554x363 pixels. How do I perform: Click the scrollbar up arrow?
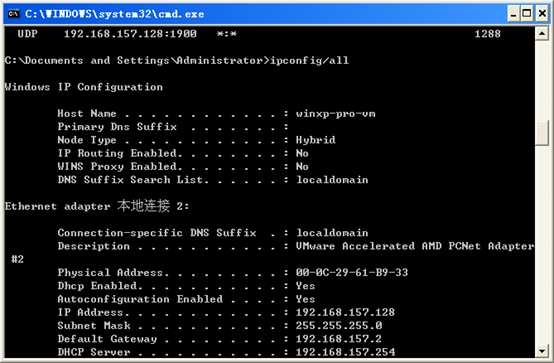point(542,34)
